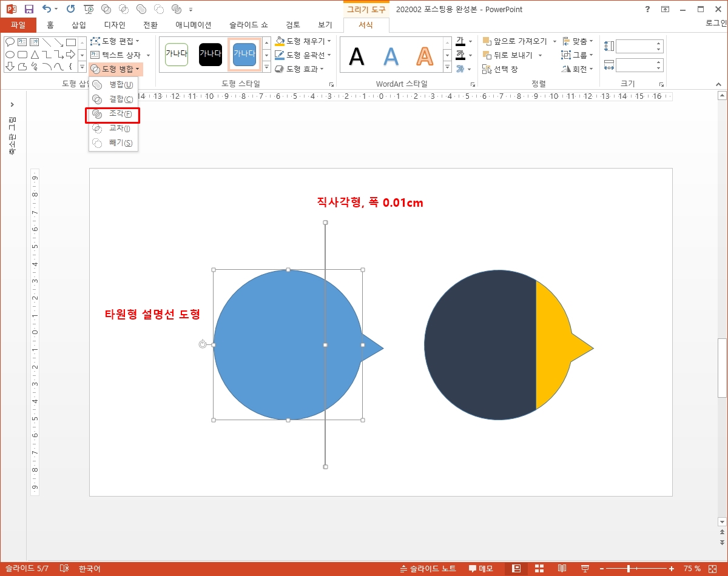Select Combine (결합) in the merge menu
This screenshot has height=576, width=728.
click(113, 99)
